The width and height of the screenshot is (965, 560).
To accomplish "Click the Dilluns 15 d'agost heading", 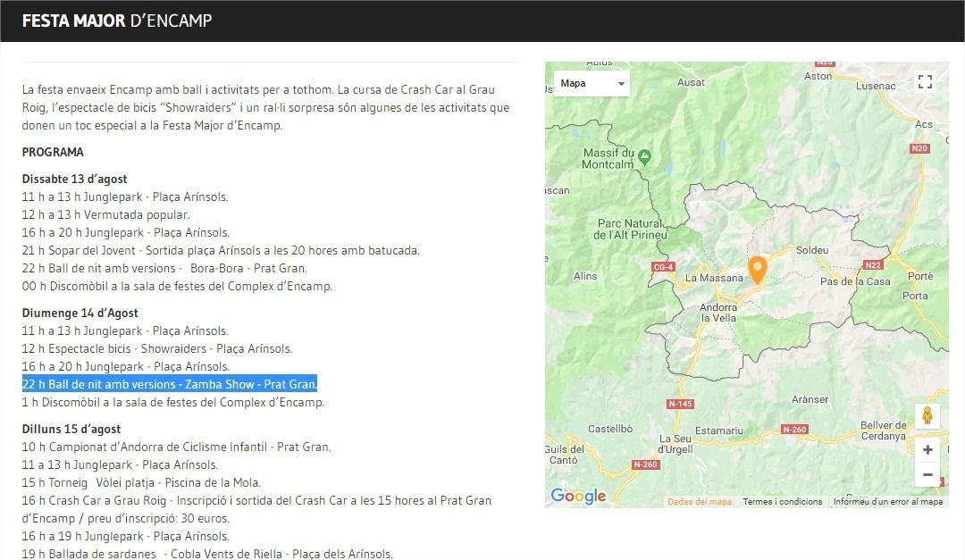I will coord(71,429).
